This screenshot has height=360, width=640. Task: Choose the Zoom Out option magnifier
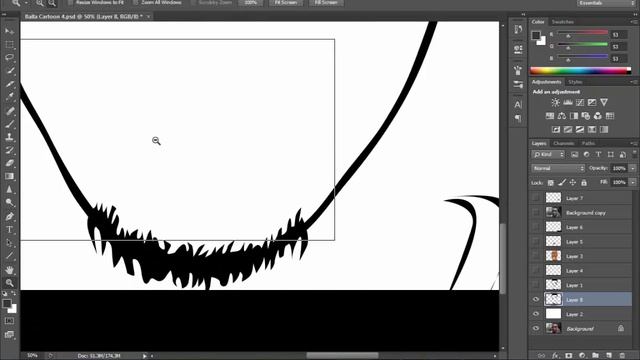pyautogui.click(x=52, y=3)
